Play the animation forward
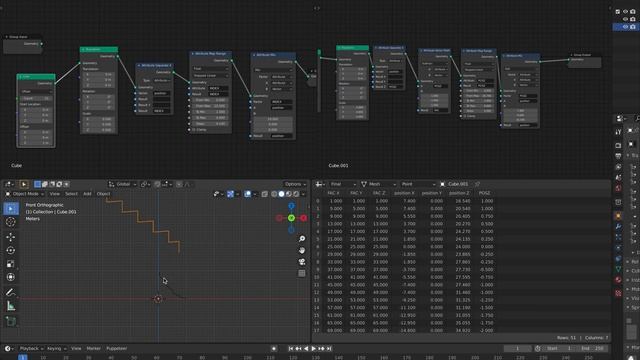 (313, 349)
